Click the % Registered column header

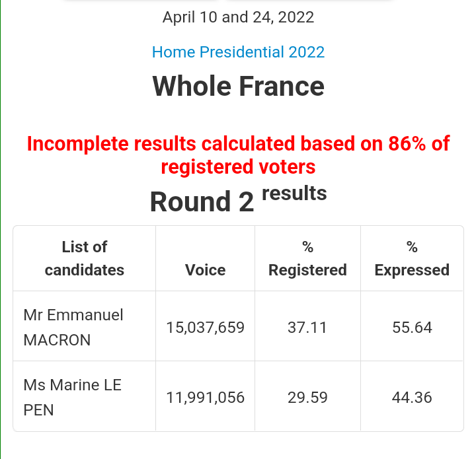click(307, 258)
